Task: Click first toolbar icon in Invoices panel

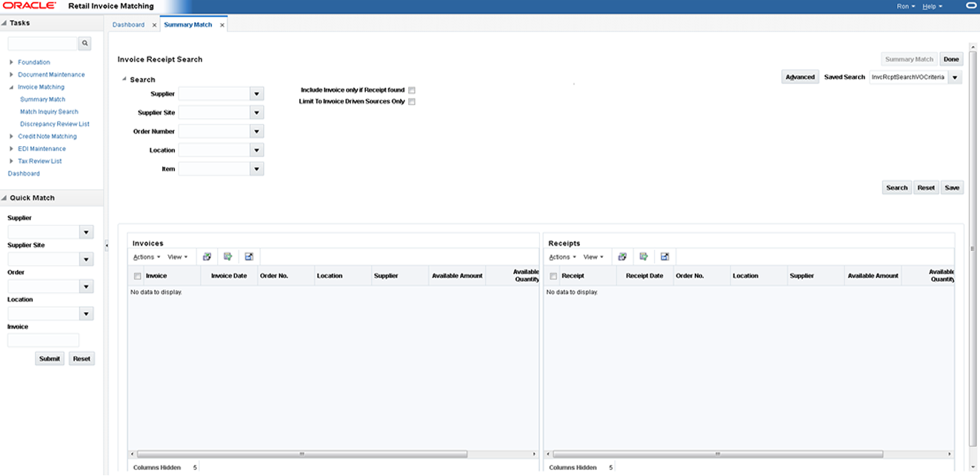Action: point(207,257)
